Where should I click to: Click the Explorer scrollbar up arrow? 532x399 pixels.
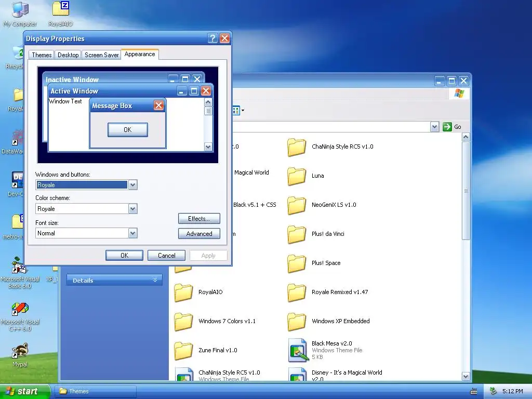click(466, 137)
